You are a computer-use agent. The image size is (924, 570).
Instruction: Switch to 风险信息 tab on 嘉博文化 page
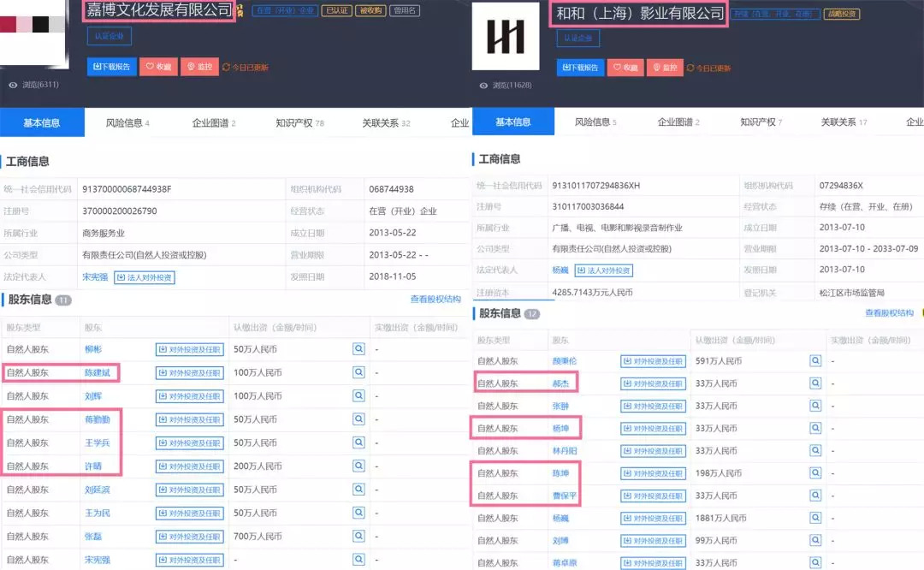pos(127,122)
